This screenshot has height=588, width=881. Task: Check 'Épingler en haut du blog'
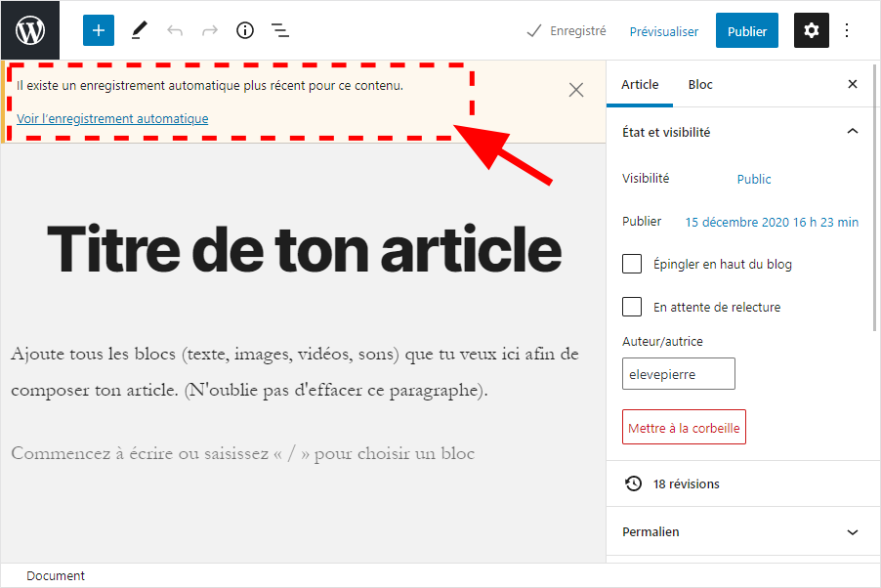[632, 264]
